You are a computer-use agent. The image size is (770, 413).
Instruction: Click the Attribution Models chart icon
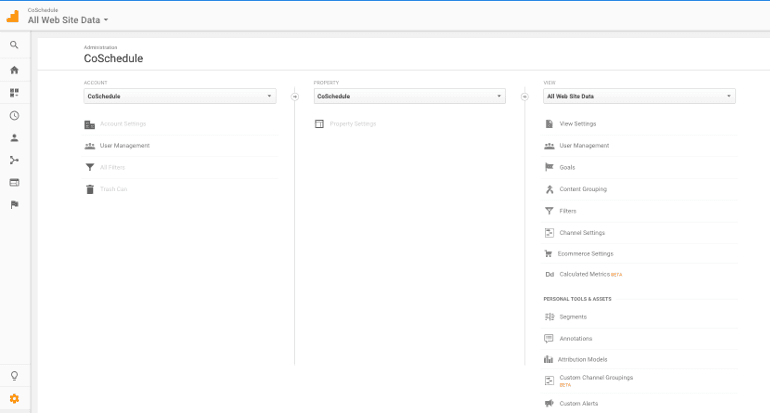pos(548,359)
